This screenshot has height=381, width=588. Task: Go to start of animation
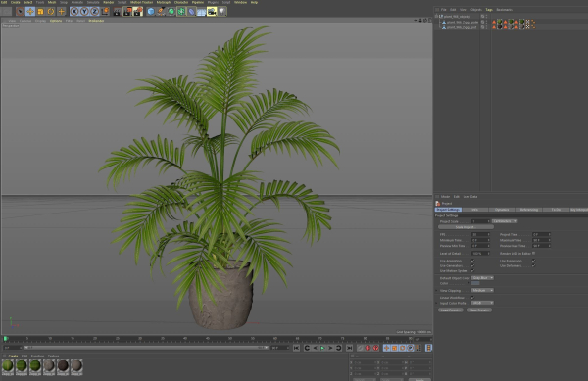click(x=296, y=348)
